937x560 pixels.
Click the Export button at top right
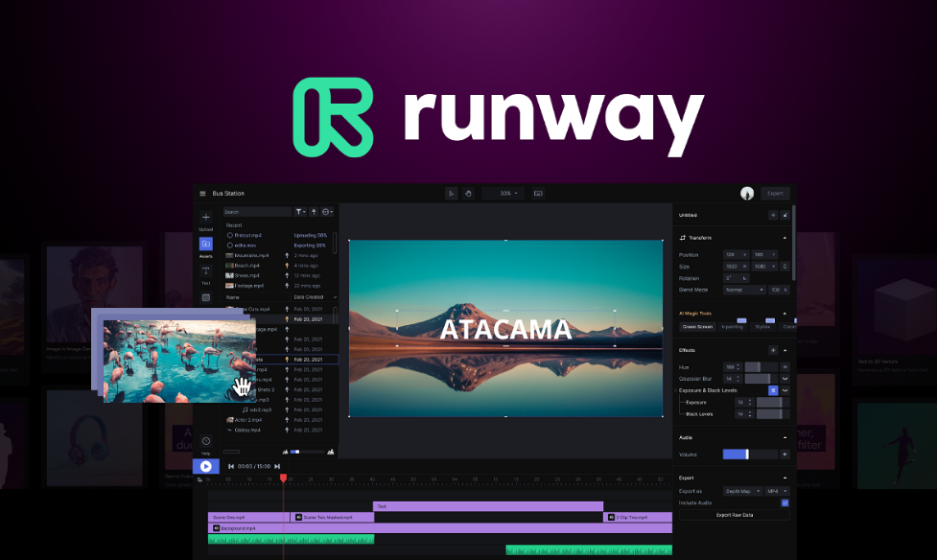click(776, 194)
